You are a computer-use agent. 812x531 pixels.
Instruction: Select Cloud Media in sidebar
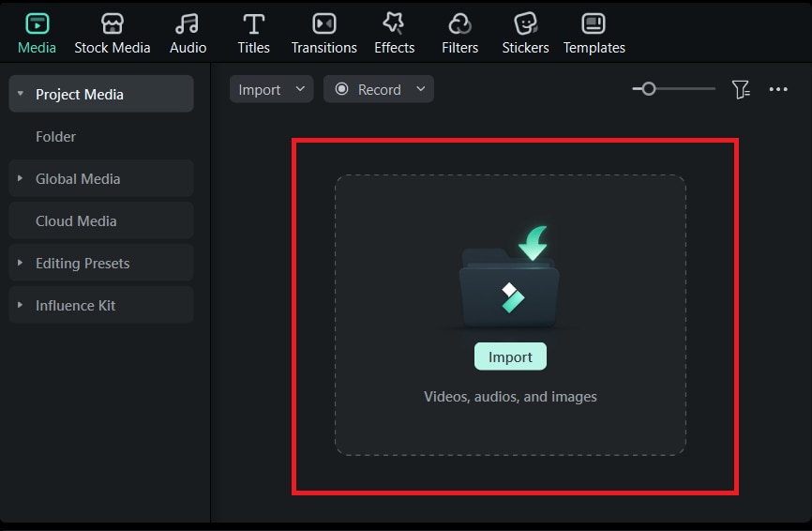click(76, 221)
